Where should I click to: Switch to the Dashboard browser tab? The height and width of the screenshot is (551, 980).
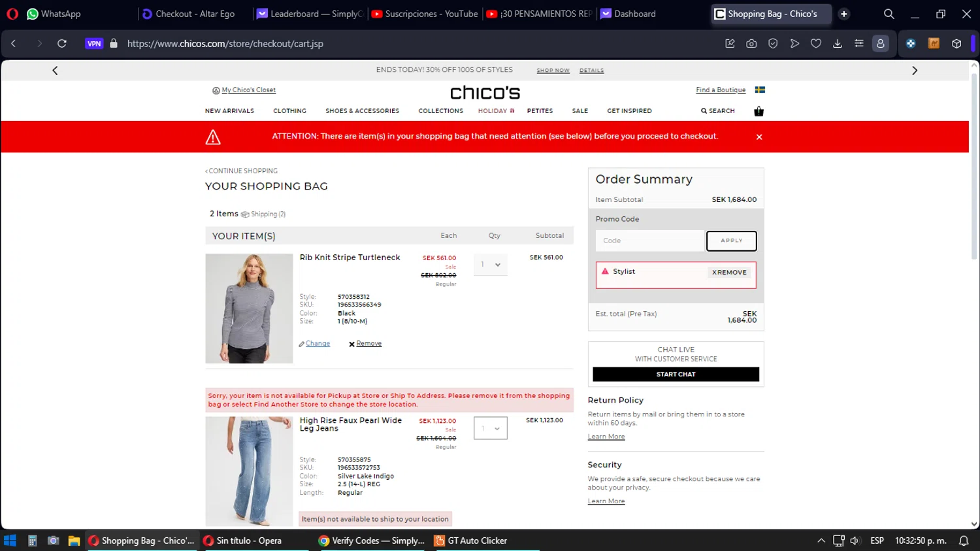(x=627, y=14)
